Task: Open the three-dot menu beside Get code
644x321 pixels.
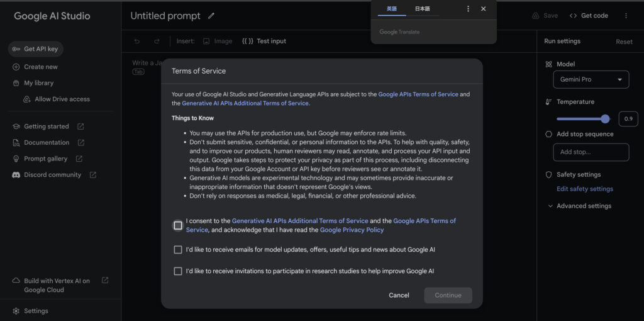Action: (626, 16)
